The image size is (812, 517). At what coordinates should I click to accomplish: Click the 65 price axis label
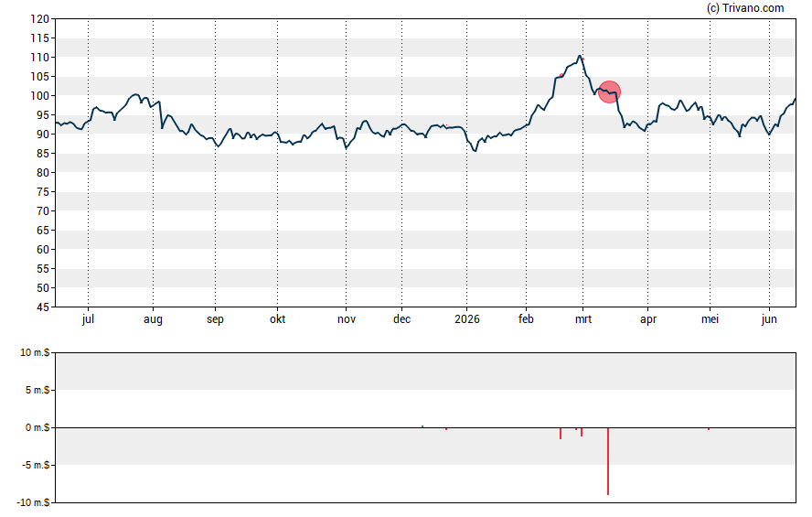(42, 231)
